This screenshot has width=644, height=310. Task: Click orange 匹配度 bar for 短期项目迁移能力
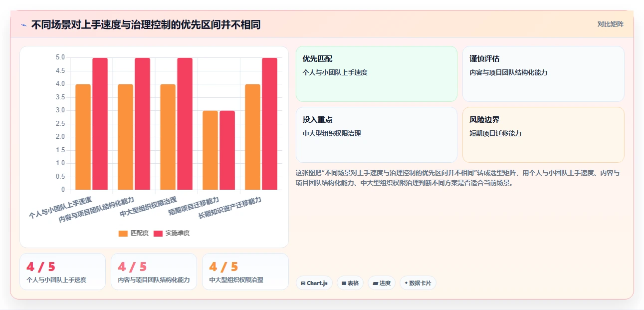pyautogui.click(x=211, y=150)
